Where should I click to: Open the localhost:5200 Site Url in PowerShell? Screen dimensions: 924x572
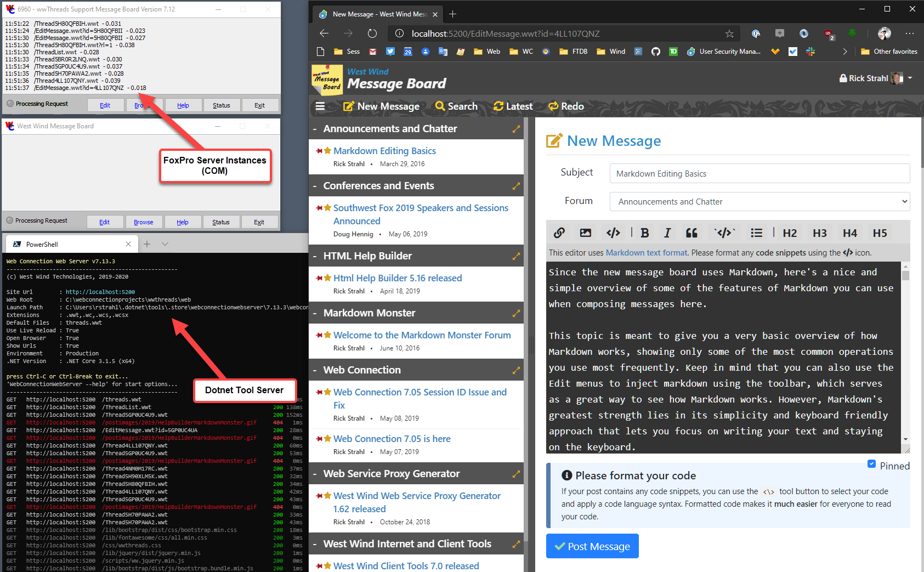pos(100,292)
